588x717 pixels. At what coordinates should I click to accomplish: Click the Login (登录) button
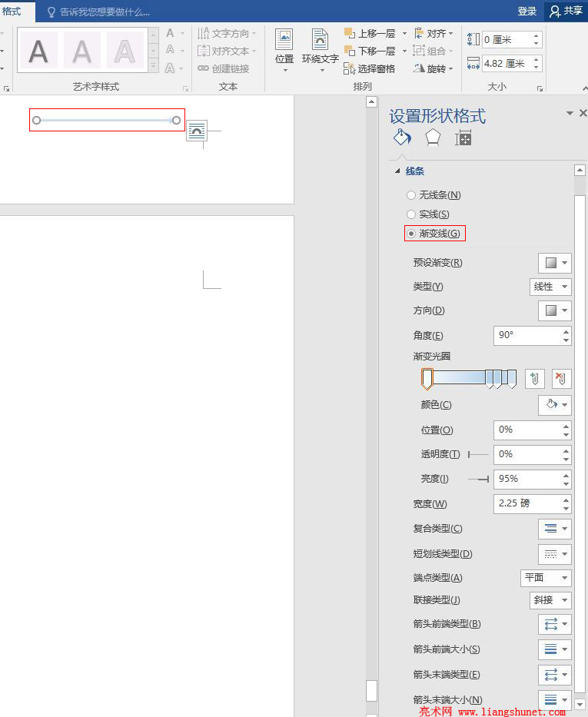[527, 12]
